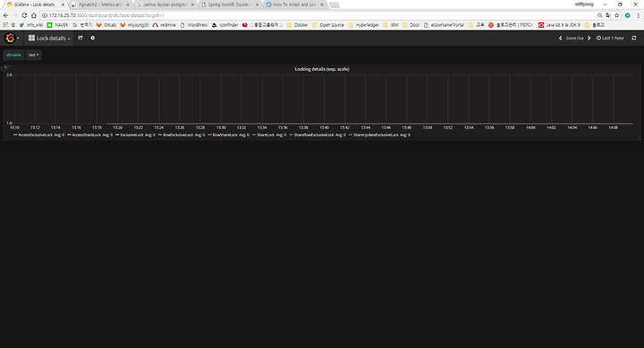The height and width of the screenshot is (348, 644).
Task: Open the IBM bookmarks folder
Action: tap(391, 25)
